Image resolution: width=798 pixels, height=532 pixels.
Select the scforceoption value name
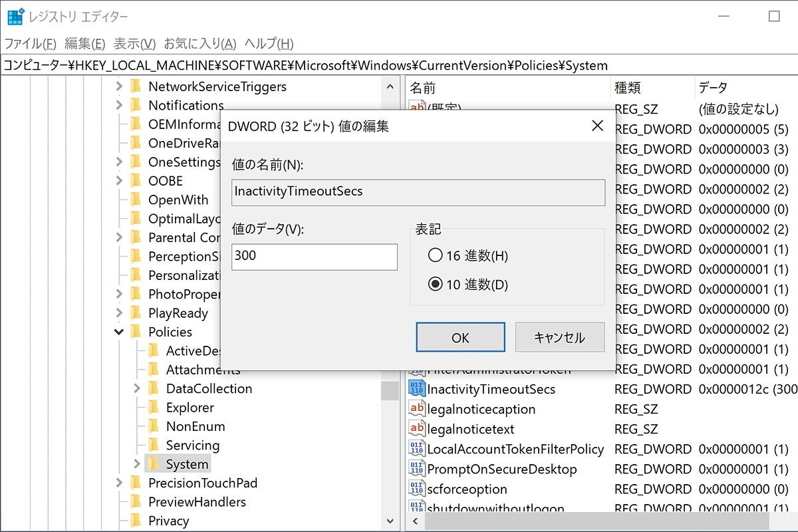point(467,489)
